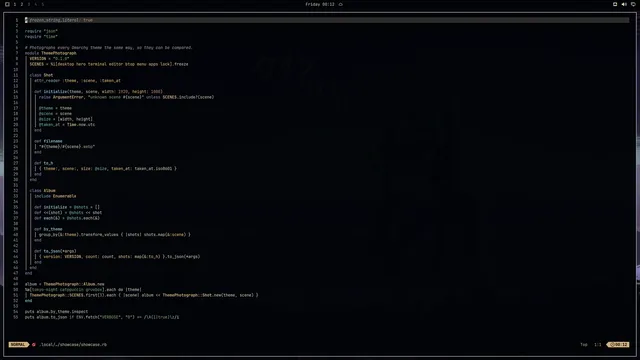Open the rightmost monitor tray icon
The image size is (640, 360).
(x=633, y=4)
